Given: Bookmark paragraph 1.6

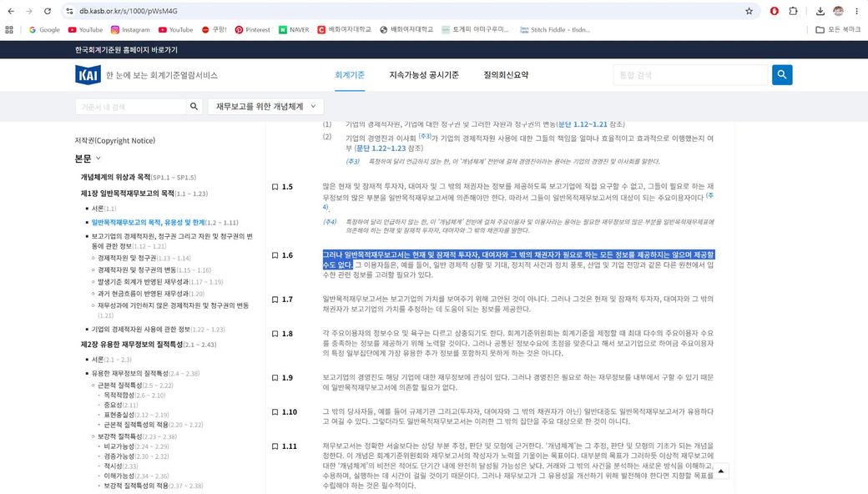Looking at the screenshot, I should [275, 255].
